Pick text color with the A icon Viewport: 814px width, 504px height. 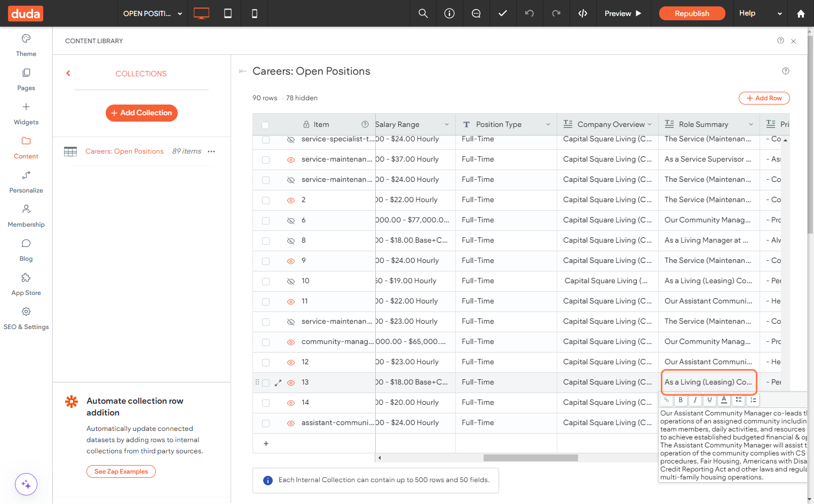click(x=724, y=400)
